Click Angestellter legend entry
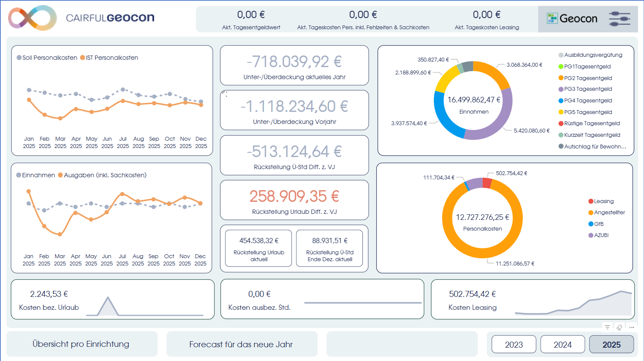This screenshot has width=644, height=361. click(x=609, y=213)
